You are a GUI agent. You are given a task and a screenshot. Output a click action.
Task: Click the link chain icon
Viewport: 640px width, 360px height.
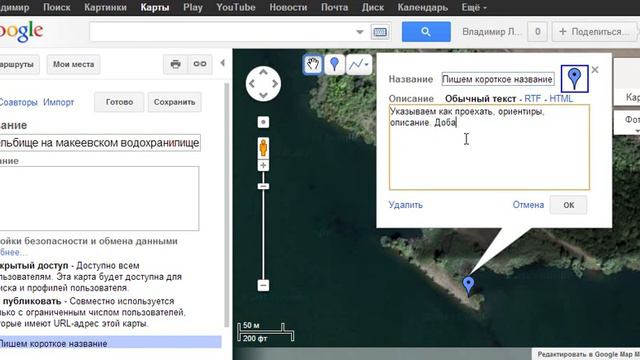tap(200, 64)
